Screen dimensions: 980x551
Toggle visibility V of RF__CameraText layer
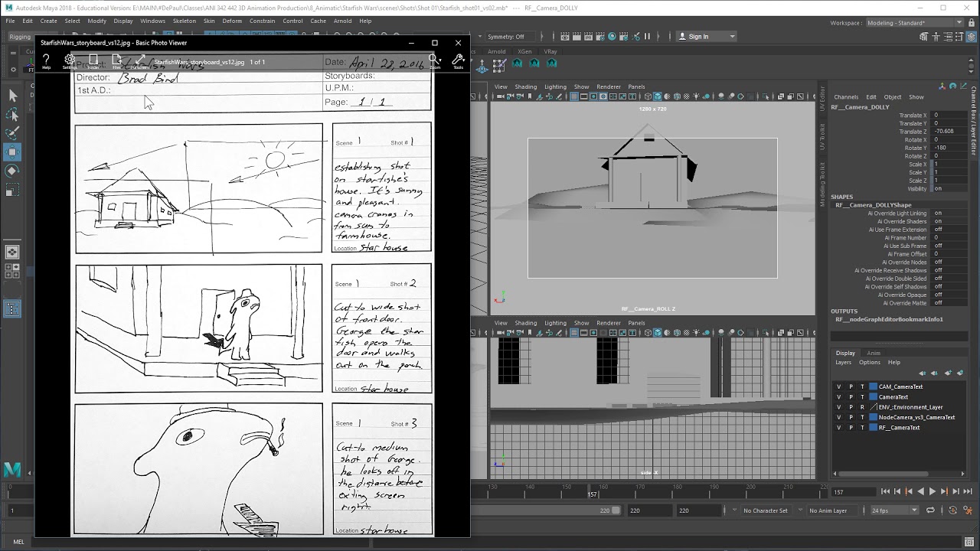839,427
